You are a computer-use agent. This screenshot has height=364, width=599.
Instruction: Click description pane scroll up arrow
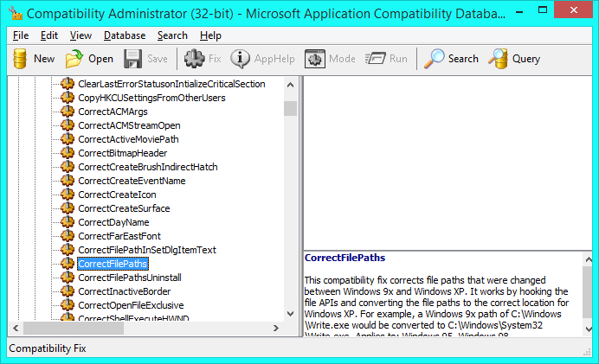pyautogui.click(x=589, y=259)
